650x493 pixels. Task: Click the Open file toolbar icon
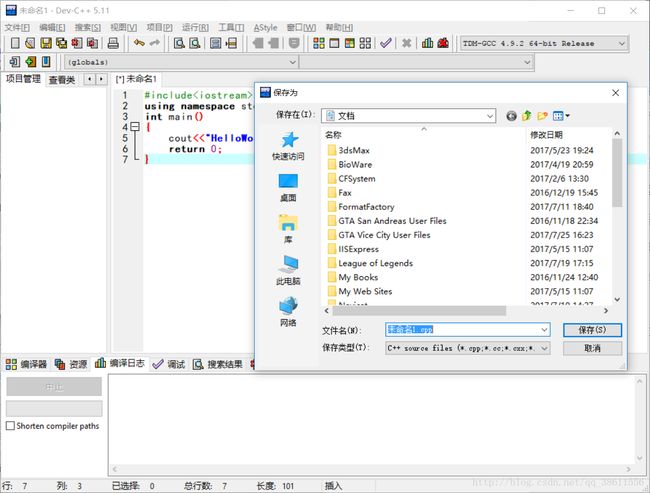tap(30, 43)
